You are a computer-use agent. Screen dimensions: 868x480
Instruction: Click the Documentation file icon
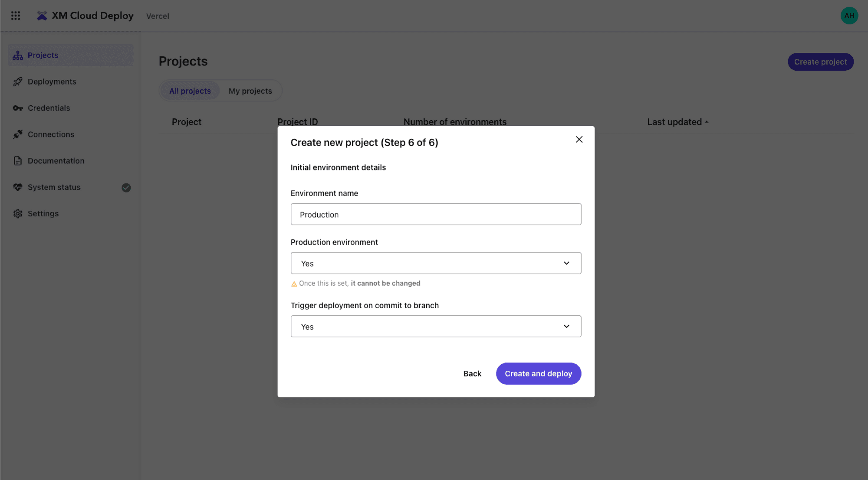tap(18, 161)
